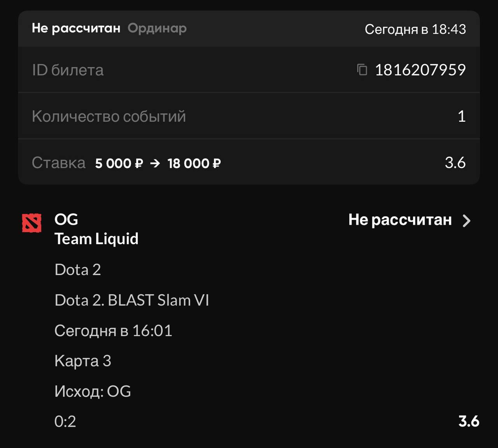Screen dimensions: 498x448
Task: Open the "Dota 2. BLAST Slam VI" tournament
Action: 132,300
